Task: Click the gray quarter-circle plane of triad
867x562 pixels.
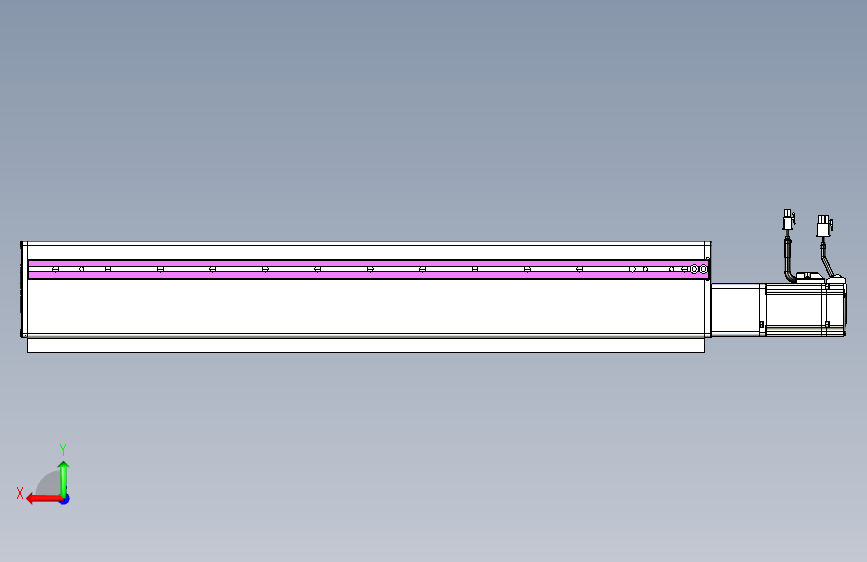Action: click(50, 484)
